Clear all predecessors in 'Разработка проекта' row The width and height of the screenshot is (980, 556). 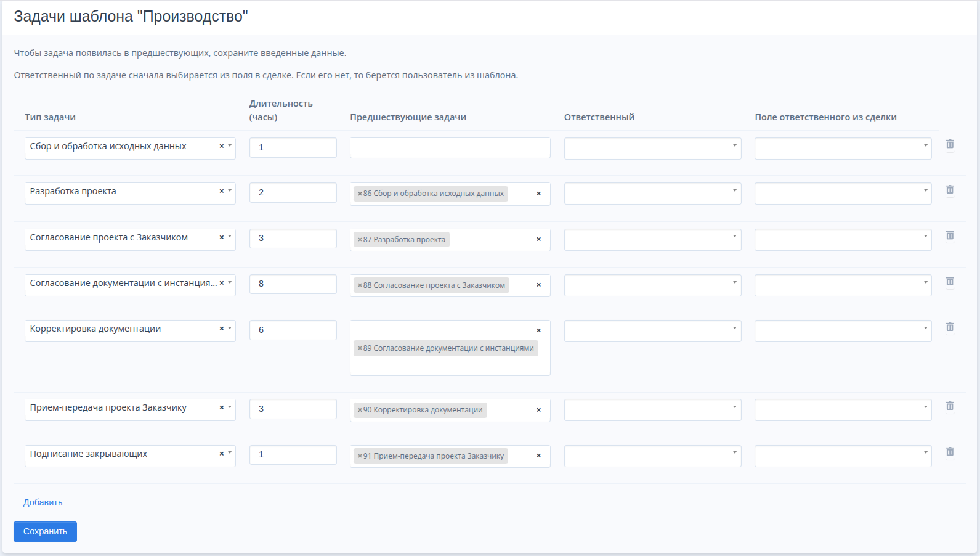pyautogui.click(x=538, y=194)
